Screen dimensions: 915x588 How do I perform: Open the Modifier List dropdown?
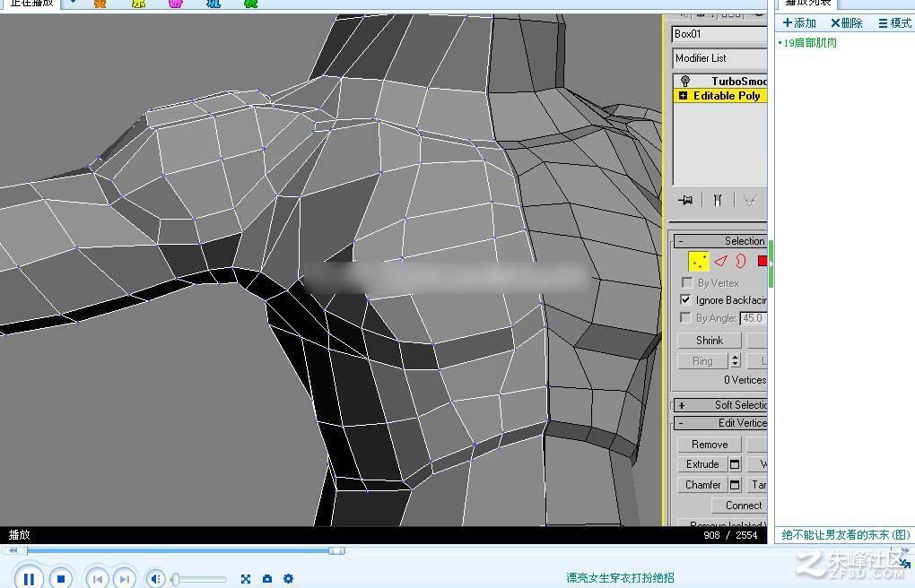point(719,57)
